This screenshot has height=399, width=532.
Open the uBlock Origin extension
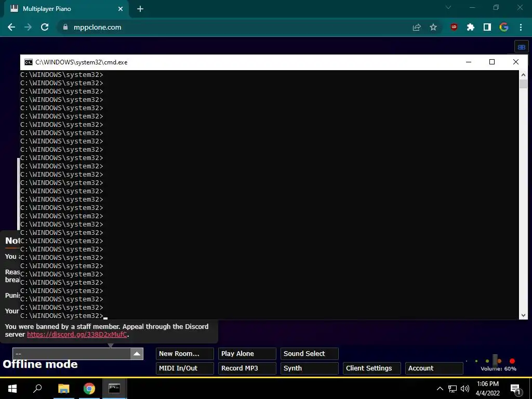pyautogui.click(x=454, y=27)
